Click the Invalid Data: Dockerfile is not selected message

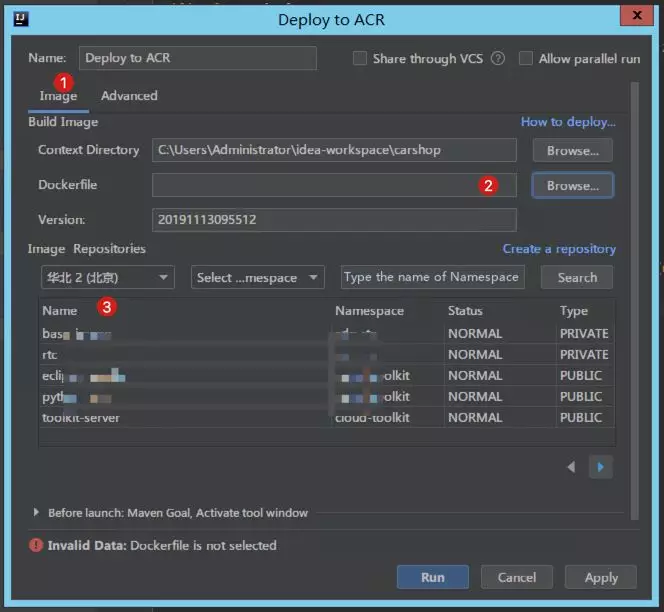point(162,545)
